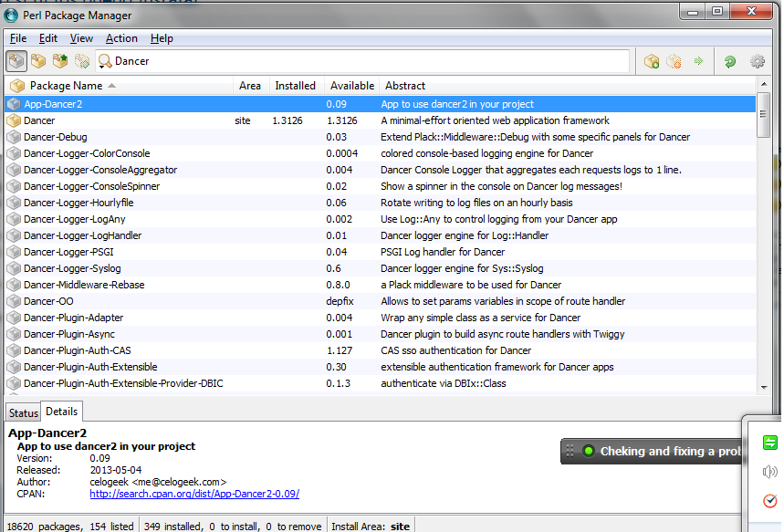The height and width of the screenshot is (532, 784).
Task: Open the Help menu
Action: pos(162,38)
